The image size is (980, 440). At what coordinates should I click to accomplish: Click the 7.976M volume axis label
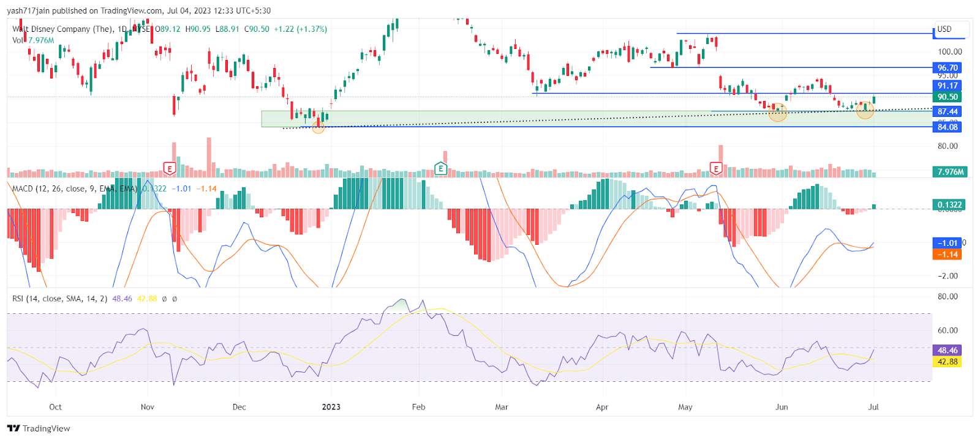coord(950,172)
